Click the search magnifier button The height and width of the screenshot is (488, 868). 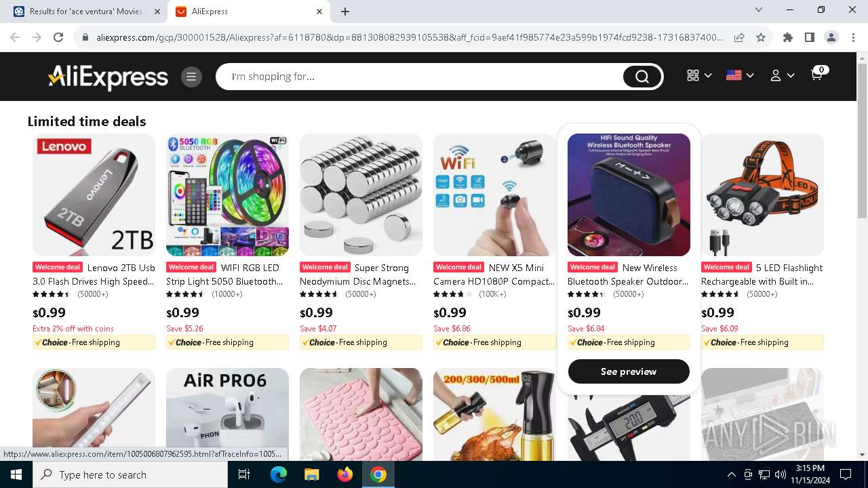click(642, 77)
